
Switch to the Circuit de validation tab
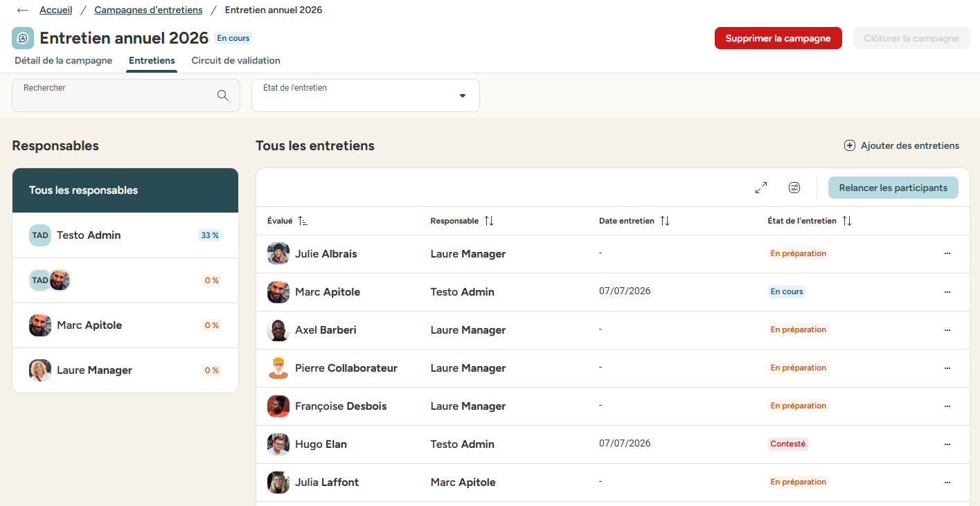236,60
